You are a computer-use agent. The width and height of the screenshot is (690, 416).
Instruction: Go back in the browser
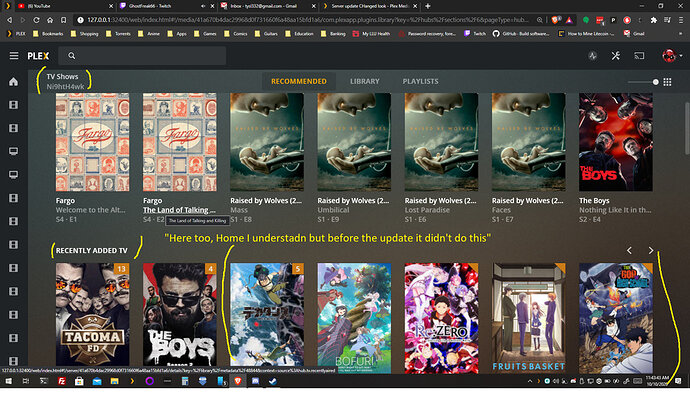9,20
